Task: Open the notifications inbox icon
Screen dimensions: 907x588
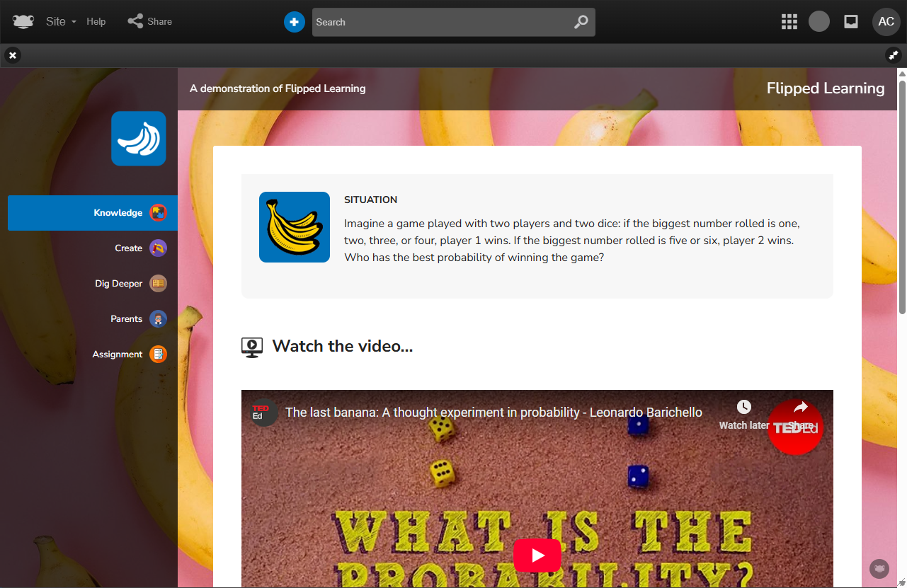Action: point(851,21)
